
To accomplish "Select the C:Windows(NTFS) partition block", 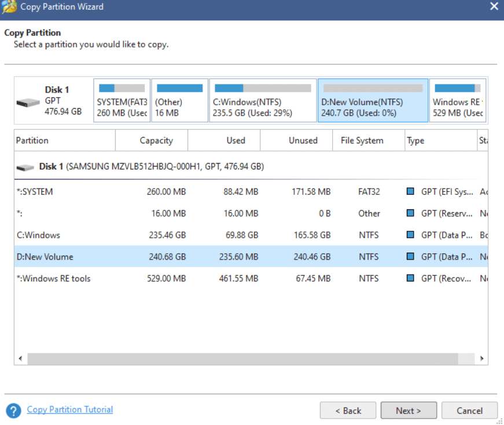I will tap(263, 101).
